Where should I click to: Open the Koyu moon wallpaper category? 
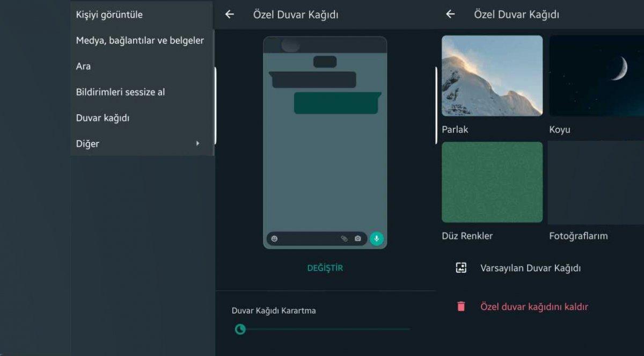click(x=596, y=76)
